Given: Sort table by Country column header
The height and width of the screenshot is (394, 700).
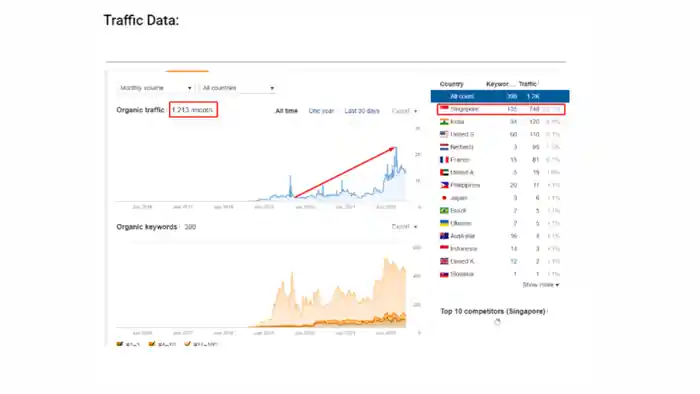Looking at the screenshot, I should point(451,84).
